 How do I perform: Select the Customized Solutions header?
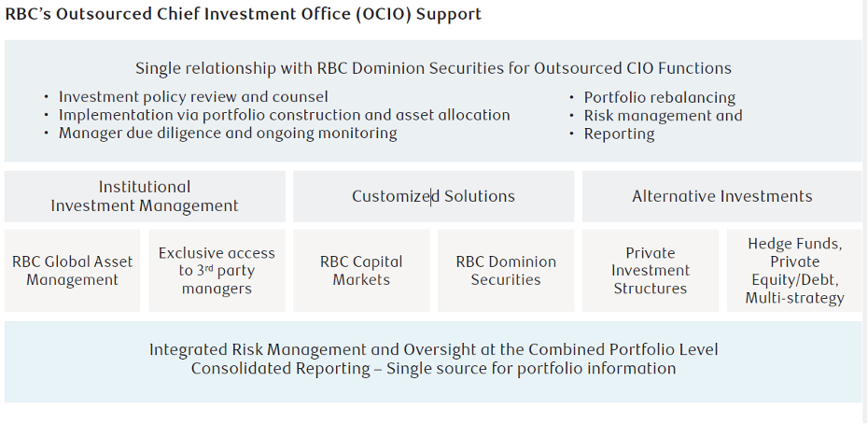433,196
